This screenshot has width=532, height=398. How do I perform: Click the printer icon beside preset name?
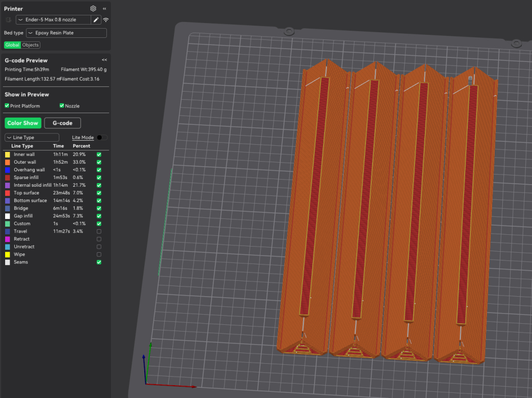click(x=8, y=20)
